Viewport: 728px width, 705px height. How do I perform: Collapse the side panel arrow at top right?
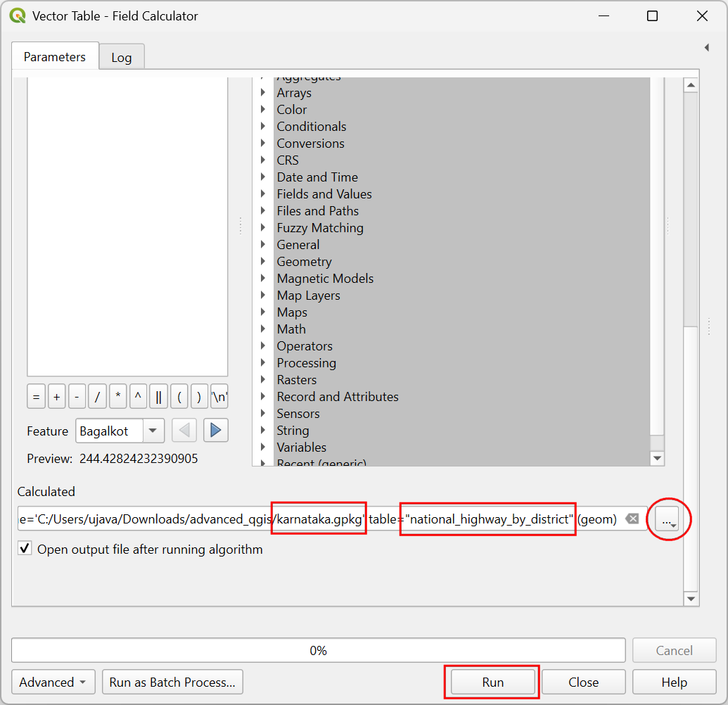tap(707, 47)
